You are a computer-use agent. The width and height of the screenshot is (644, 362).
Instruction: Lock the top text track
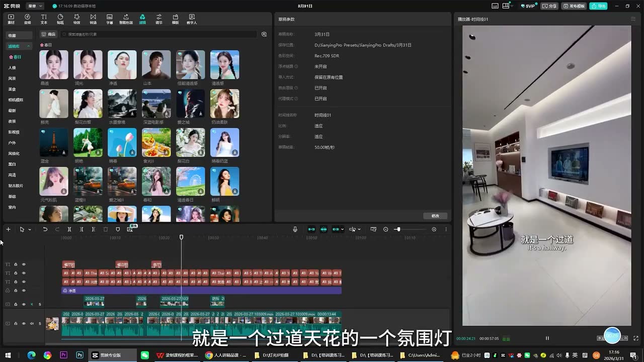[x=16, y=264]
